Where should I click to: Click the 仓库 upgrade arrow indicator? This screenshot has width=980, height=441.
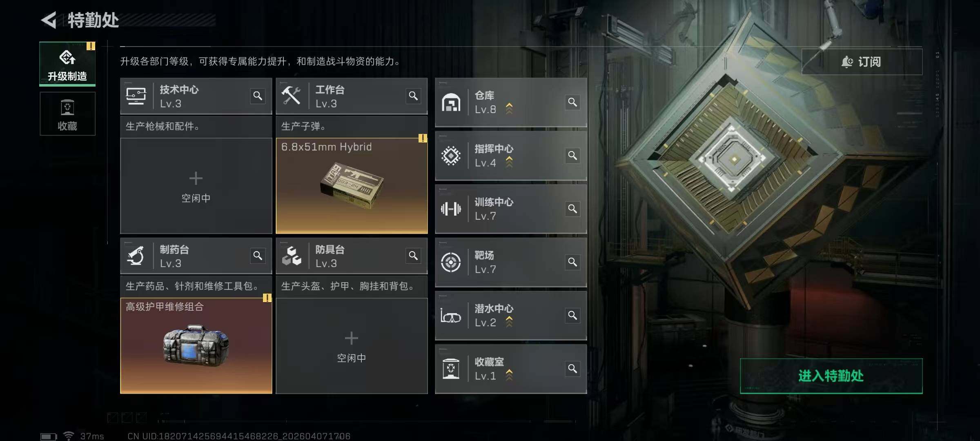[x=509, y=109]
